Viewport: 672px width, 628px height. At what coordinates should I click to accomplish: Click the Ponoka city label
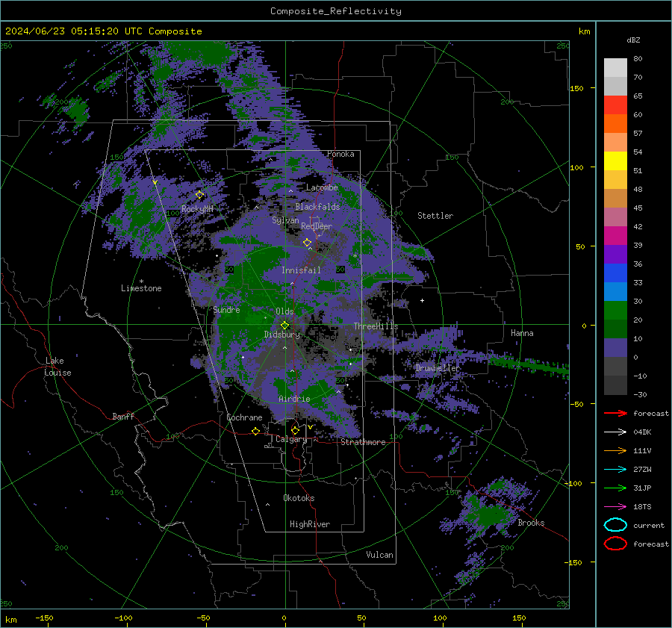[340, 154]
